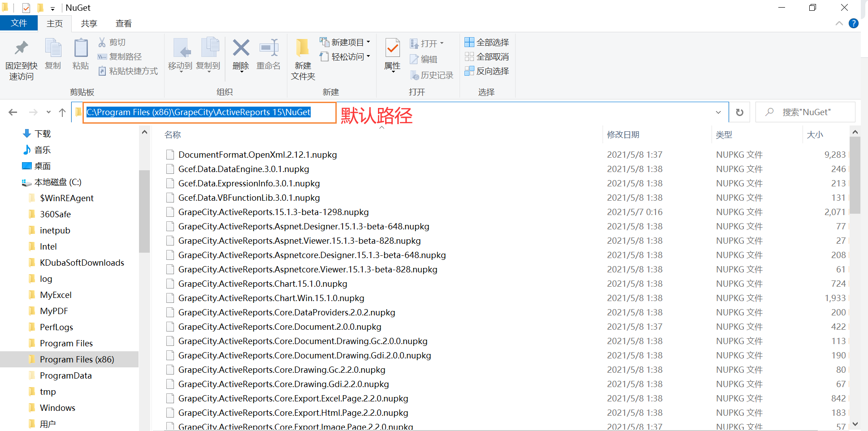Click navigation pane scrollbar up arrow
Image resolution: width=868 pixels, height=431 pixels.
144,132
